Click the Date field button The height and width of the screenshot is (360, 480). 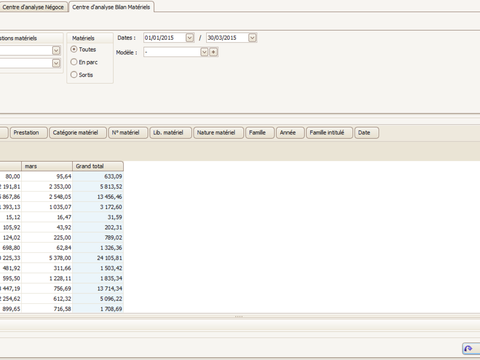[367, 133]
